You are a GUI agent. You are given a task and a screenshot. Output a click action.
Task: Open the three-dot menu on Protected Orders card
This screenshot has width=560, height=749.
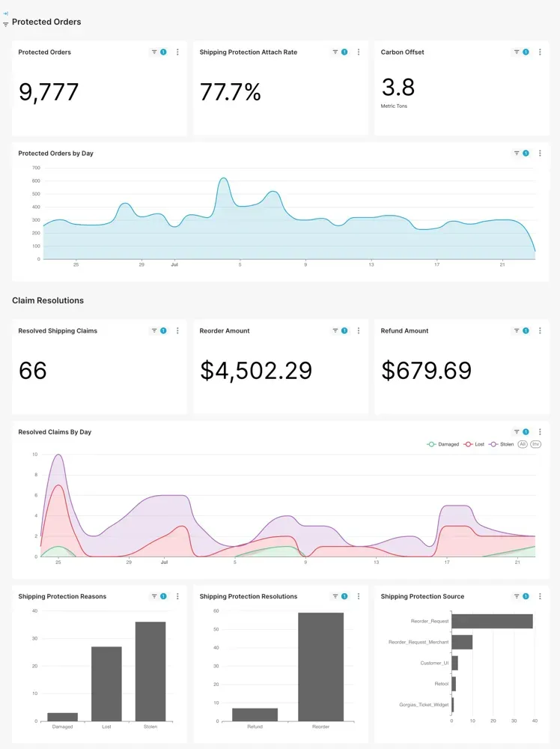[177, 52]
